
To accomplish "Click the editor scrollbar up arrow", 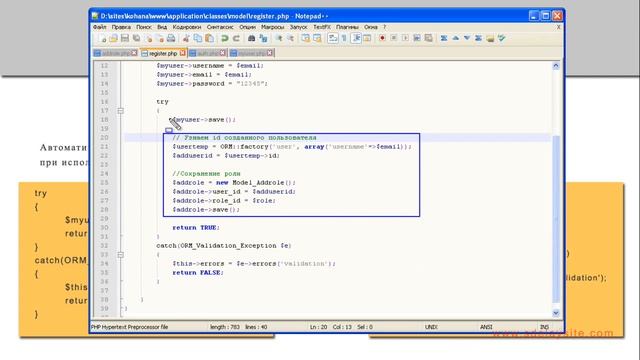I will pos(556,66).
